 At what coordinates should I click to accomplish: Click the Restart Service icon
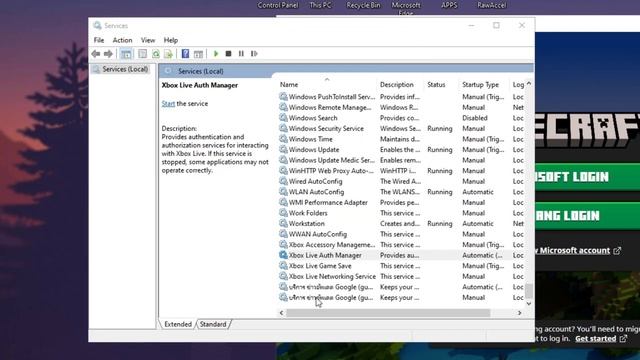254,53
